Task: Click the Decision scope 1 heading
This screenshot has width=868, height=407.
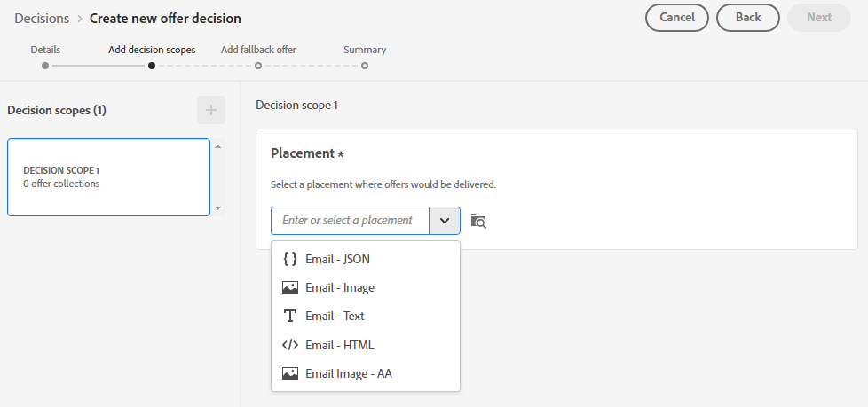Action: pyautogui.click(x=296, y=105)
